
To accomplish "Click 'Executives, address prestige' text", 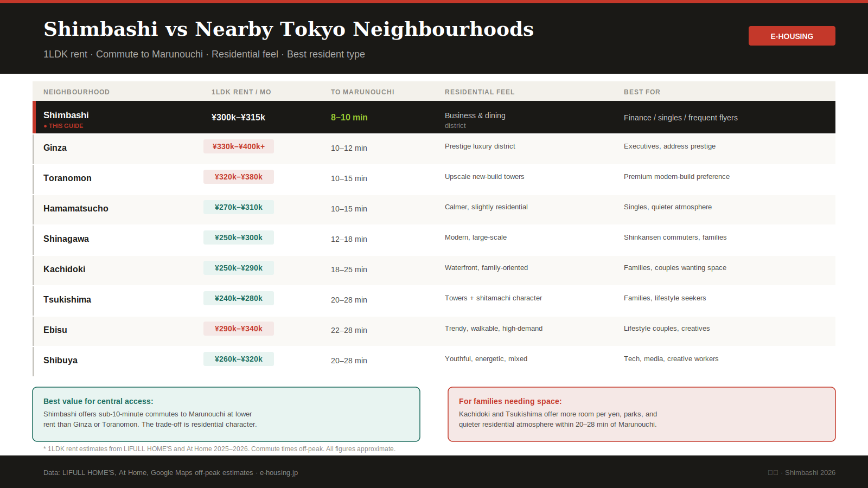I will click(669, 146).
